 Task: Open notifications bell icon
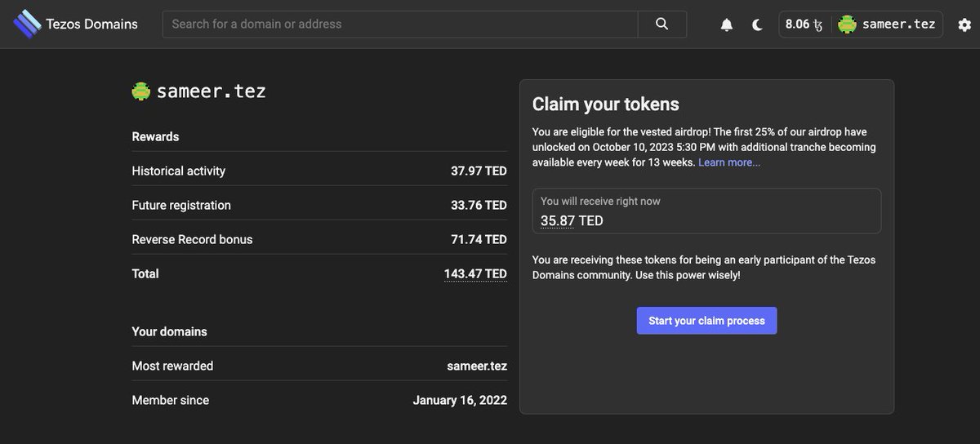[x=726, y=24]
